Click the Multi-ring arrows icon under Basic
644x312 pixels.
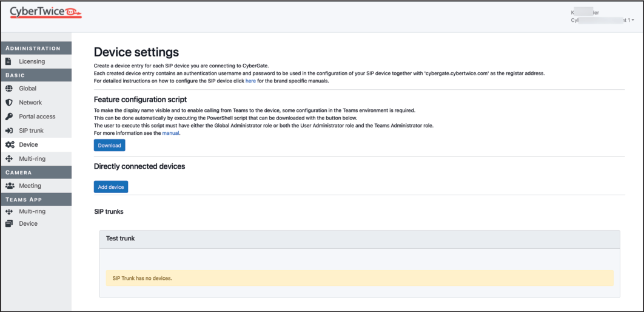(8, 158)
